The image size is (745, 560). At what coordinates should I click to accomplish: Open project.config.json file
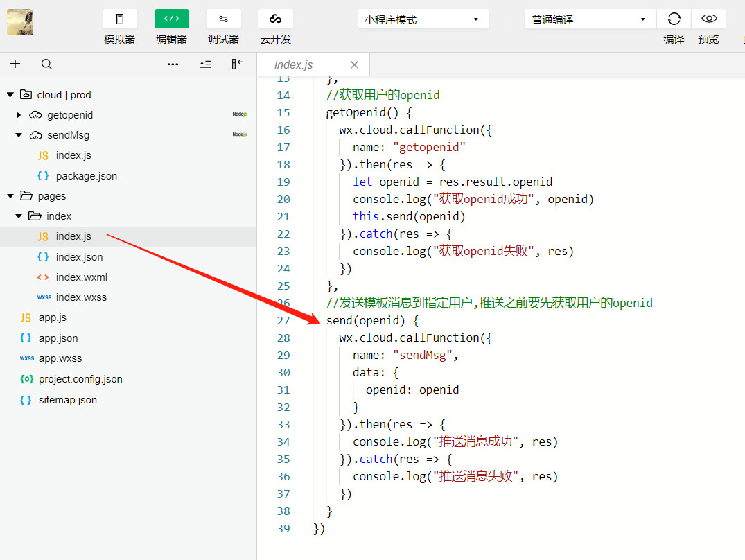[80, 379]
